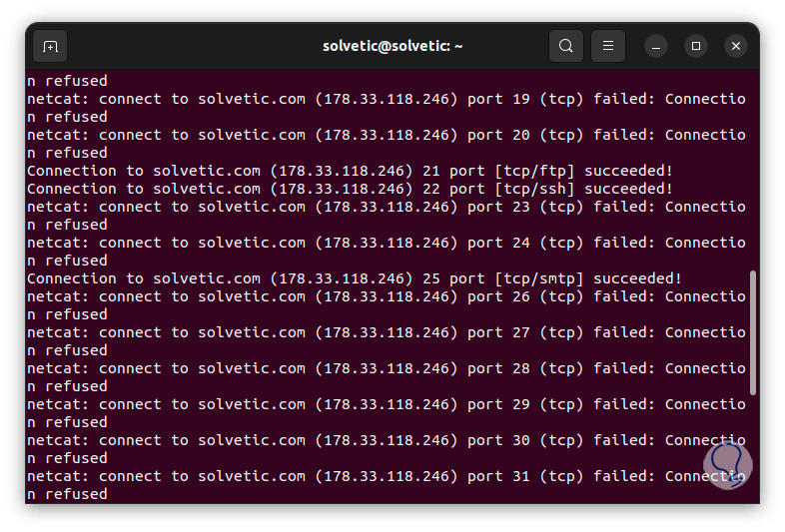Screen dimensions: 785x532
Task: Click the solvetic@solvetic window title
Action: [392, 46]
